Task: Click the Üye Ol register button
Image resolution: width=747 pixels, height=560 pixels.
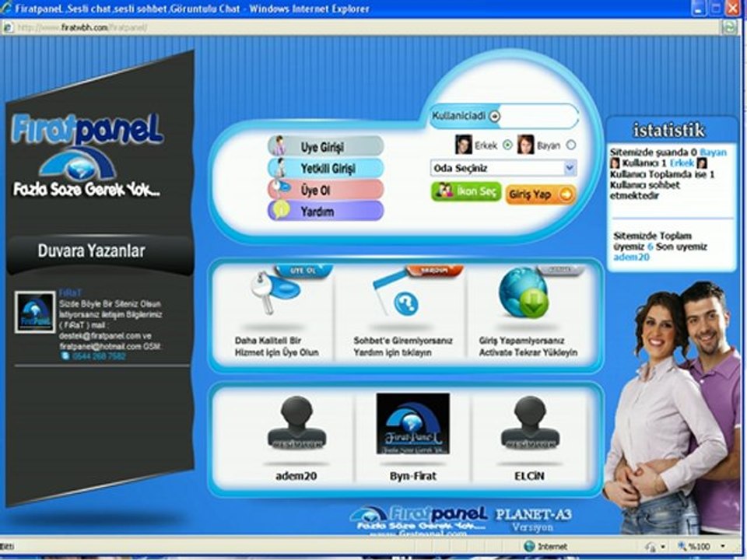Action: click(326, 190)
